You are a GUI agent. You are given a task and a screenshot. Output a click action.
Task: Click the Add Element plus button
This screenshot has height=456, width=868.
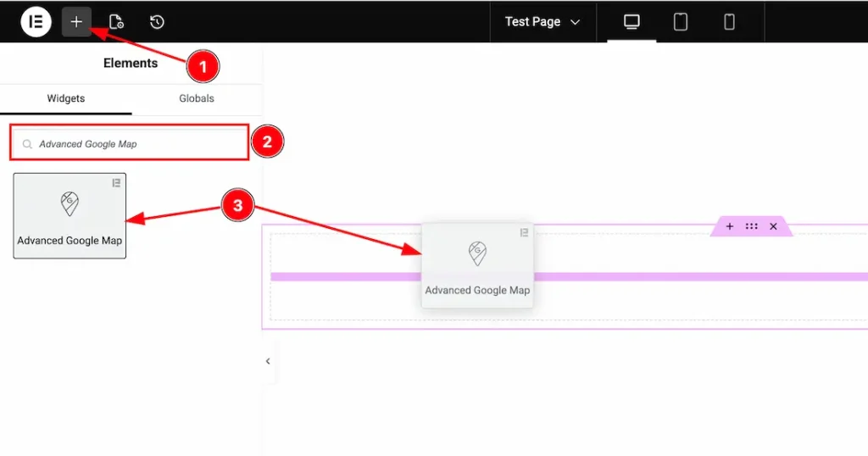(x=76, y=22)
